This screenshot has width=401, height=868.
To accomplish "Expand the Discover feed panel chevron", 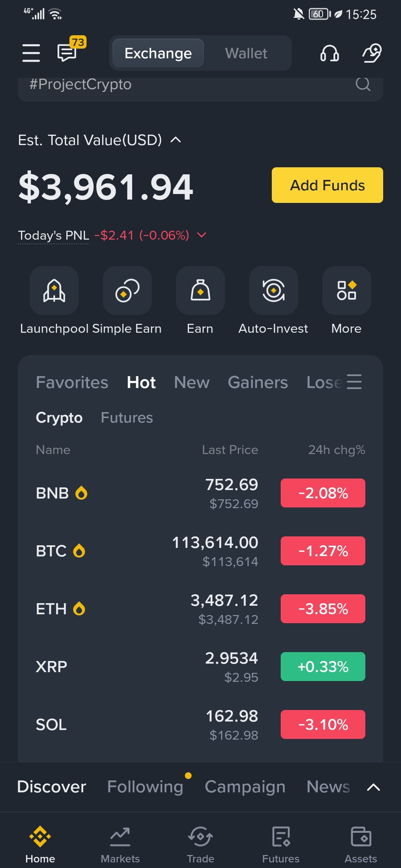I will pos(374,787).
